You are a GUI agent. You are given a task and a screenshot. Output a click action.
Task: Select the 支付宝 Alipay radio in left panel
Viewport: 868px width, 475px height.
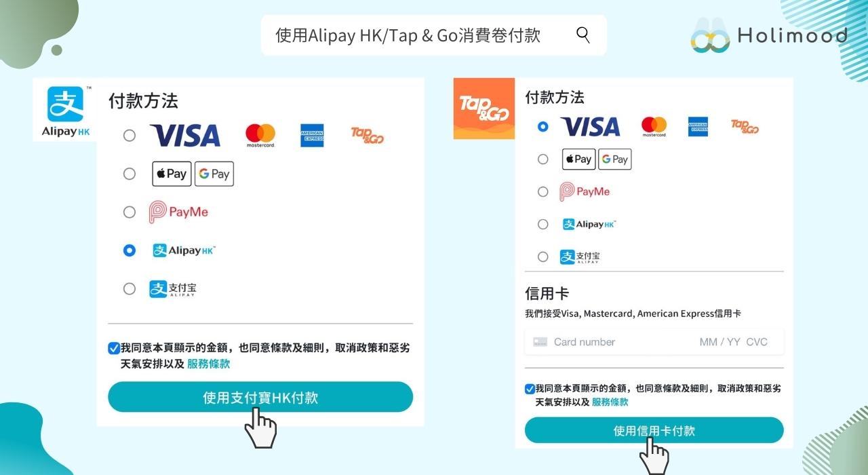click(130, 289)
